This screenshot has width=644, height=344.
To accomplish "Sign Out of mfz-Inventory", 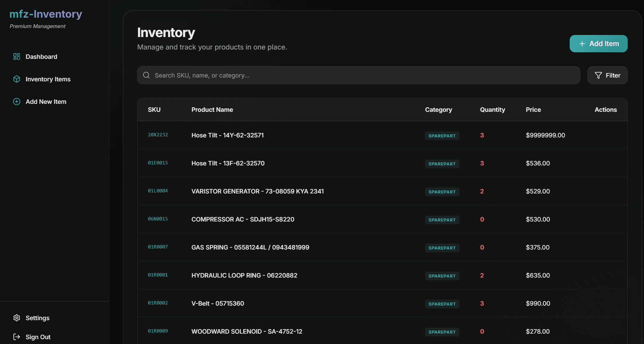I will click(x=38, y=336).
